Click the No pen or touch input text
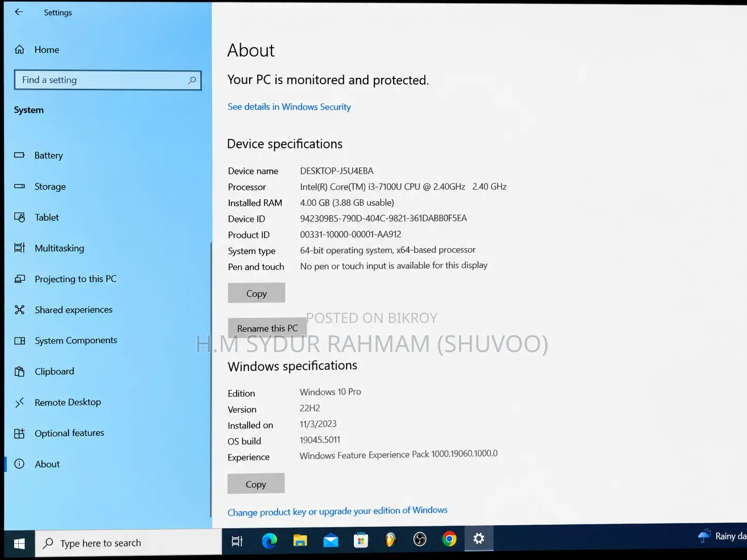This screenshot has width=747, height=560. tap(394, 266)
